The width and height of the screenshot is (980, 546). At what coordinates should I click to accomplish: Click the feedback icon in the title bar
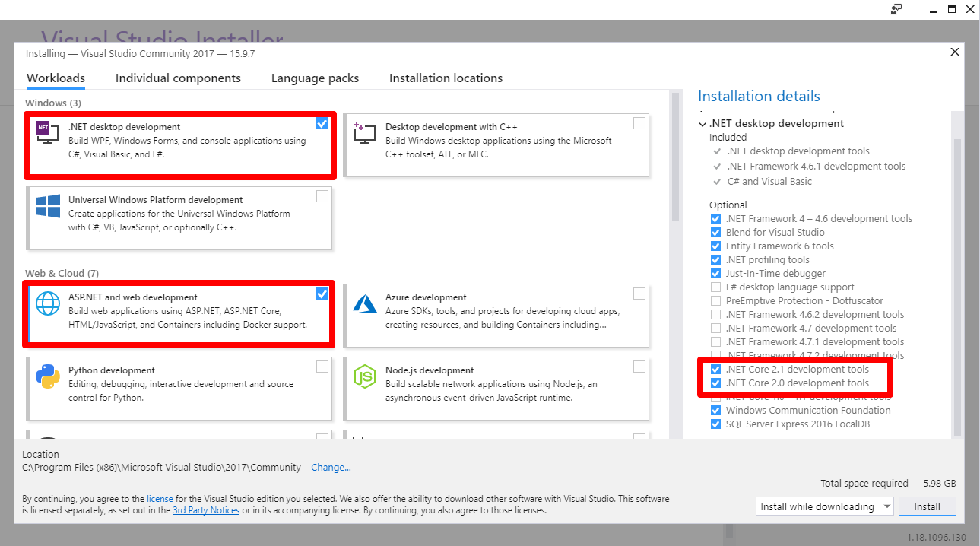coord(896,9)
